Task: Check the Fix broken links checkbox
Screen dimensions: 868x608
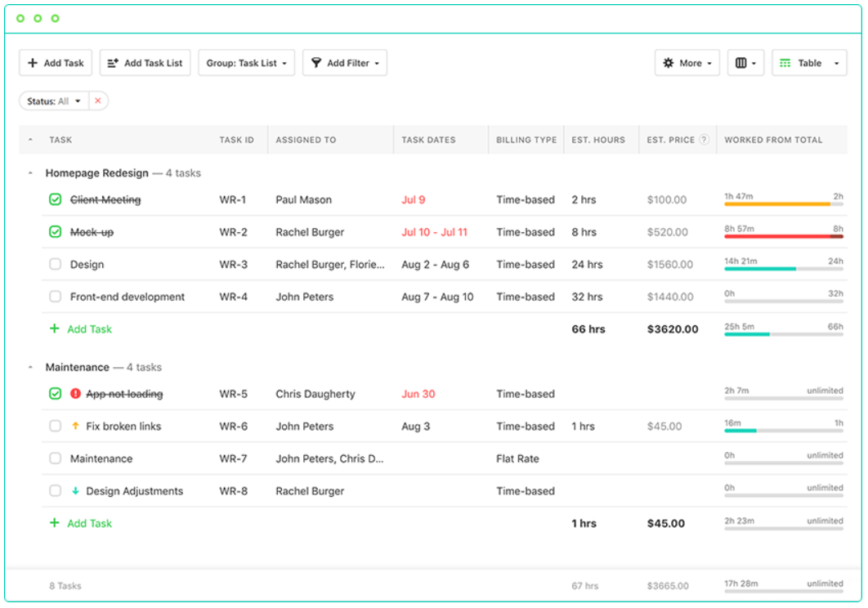Action: click(56, 426)
